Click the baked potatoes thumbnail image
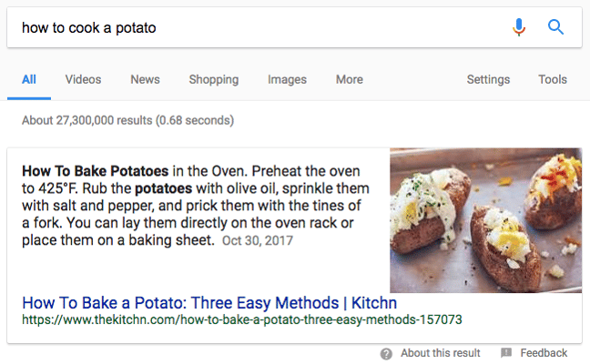 485,219
